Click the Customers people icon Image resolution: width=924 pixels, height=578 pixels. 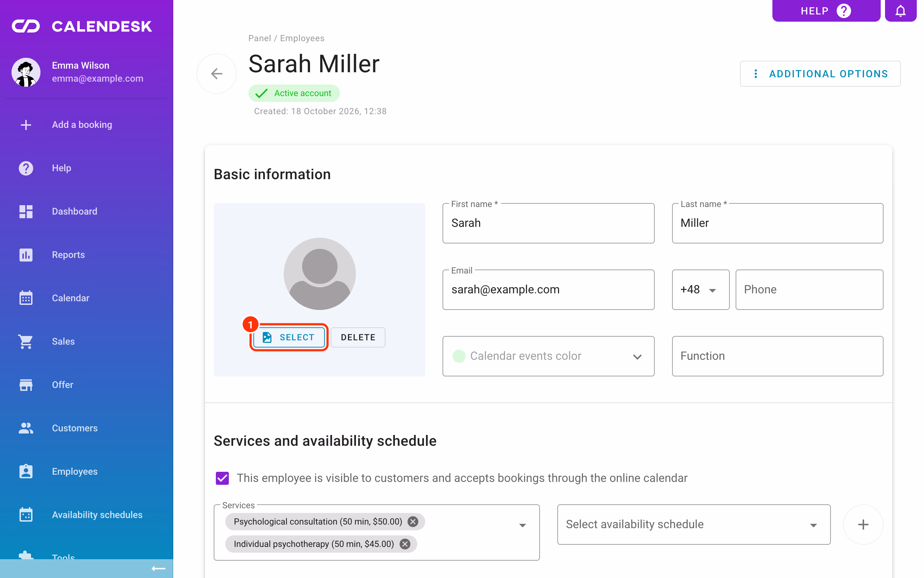[x=26, y=428]
